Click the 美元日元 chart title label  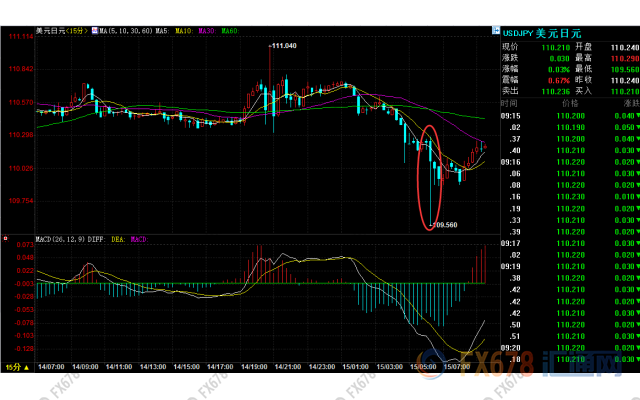(x=50, y=31)
